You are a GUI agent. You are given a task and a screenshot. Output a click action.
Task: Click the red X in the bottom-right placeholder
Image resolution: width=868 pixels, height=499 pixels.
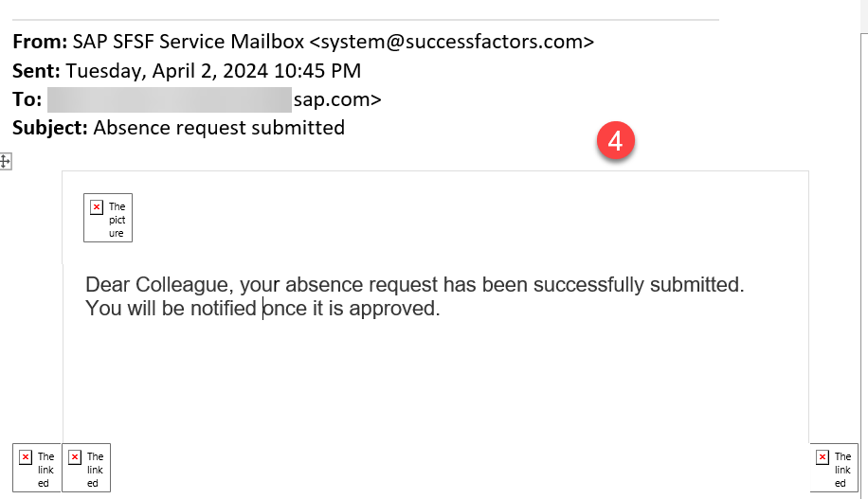823,457
